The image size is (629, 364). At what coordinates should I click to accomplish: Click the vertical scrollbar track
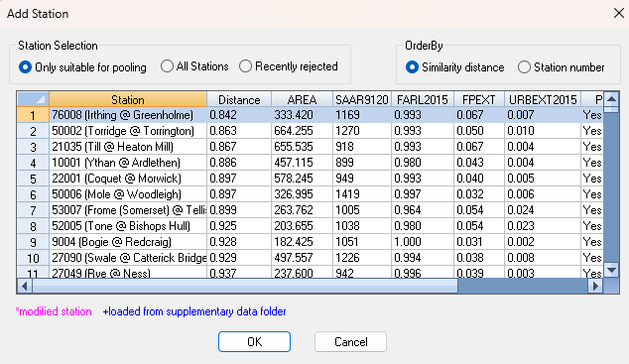pyautogui.click(x=611, y=188)
